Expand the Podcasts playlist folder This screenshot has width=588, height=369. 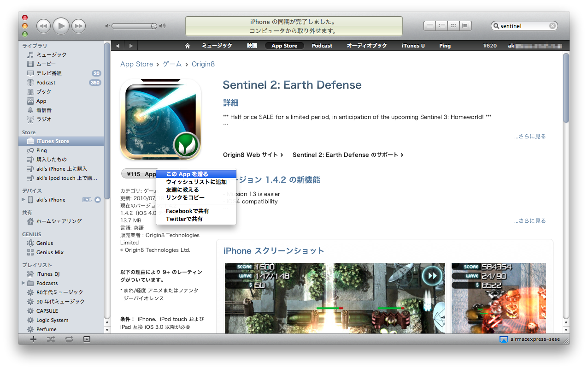click(x=24, y=283)
